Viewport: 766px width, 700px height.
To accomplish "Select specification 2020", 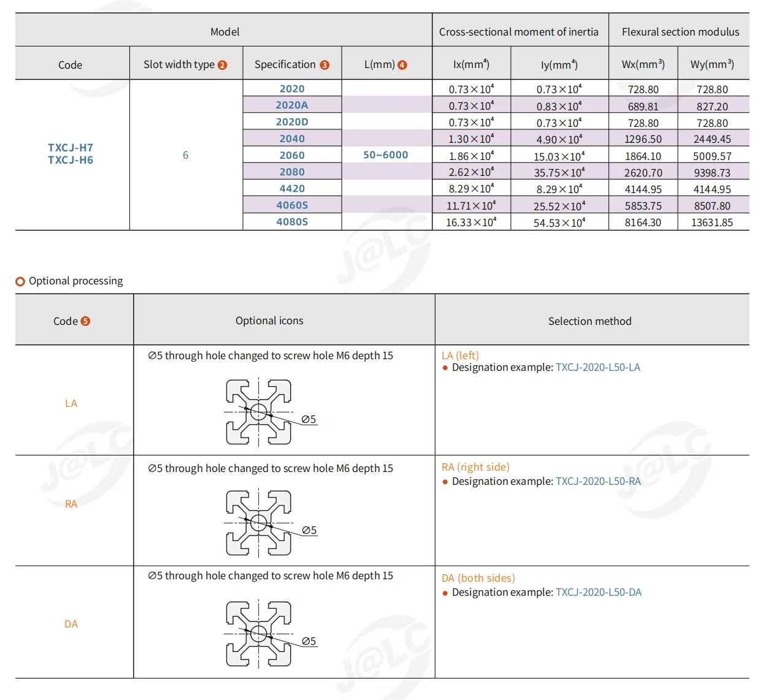I will click(x=292, y=89).
